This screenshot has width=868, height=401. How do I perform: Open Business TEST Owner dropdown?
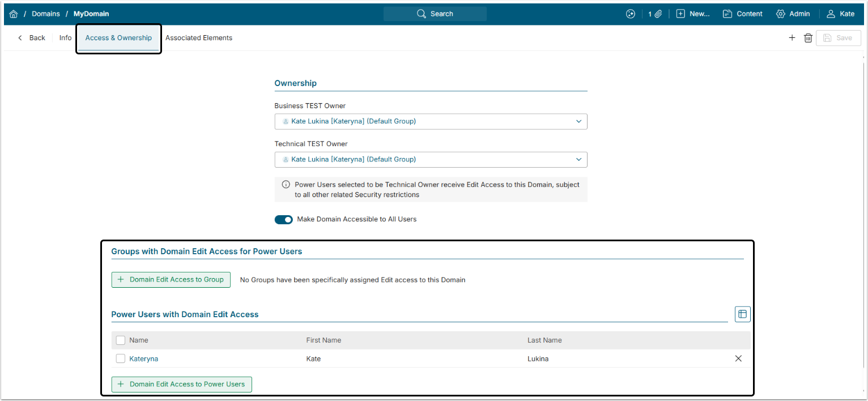tap(431, 121)
